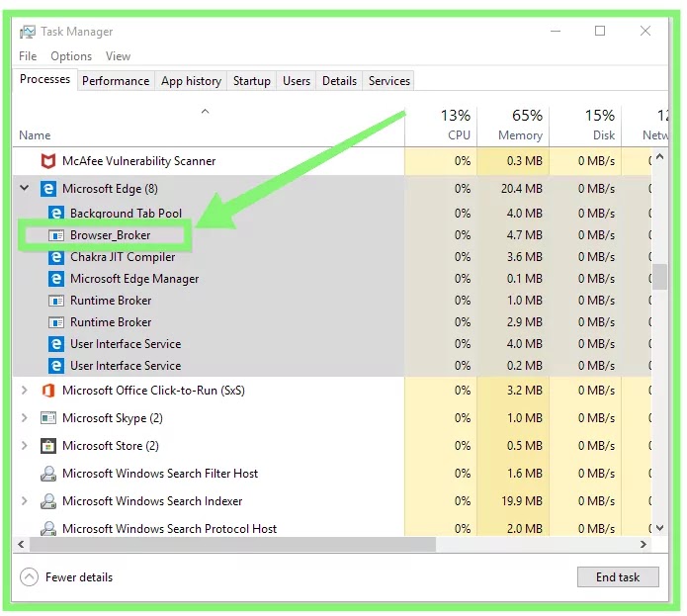Click the Microsoft Skype app icon
Screen dimensions: 687x616
[48, 418]
